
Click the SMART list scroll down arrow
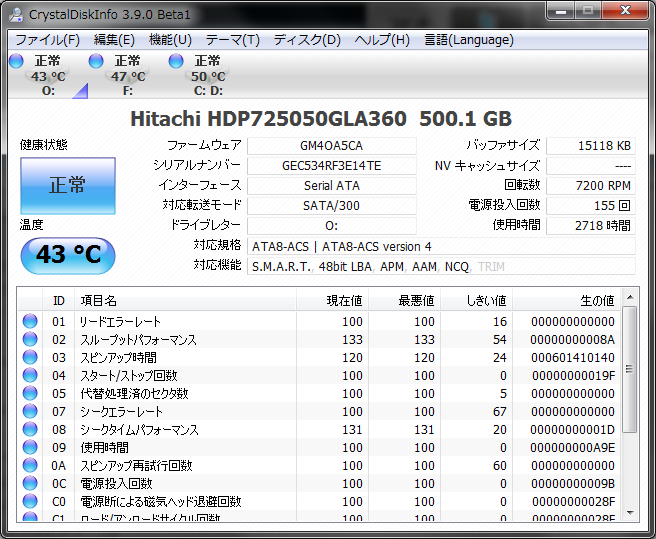(630, 513)
